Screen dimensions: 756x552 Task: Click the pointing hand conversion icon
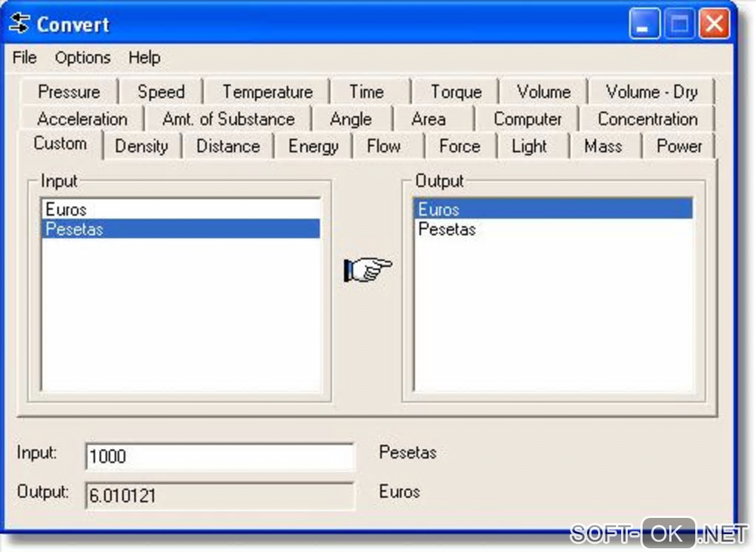368,269
